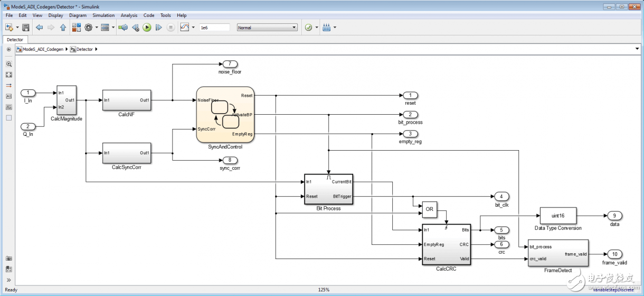Click the Run simulation play button
Viewport: 644px width, 296px height.
pyautogui.click(x=147, y=27)
